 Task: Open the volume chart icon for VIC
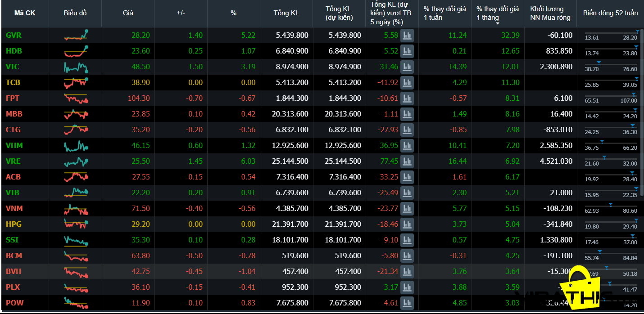click(x=407, y=67)
